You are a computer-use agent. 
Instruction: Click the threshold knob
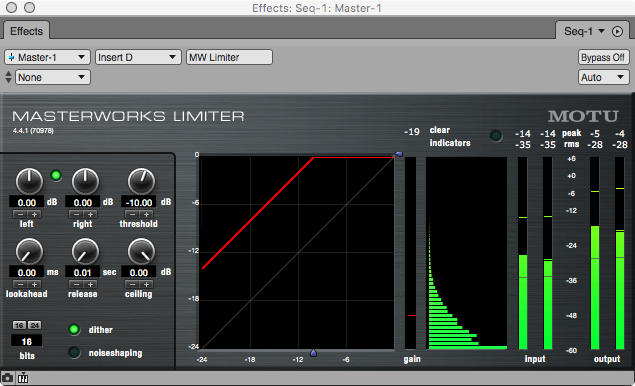pos(141,181)
